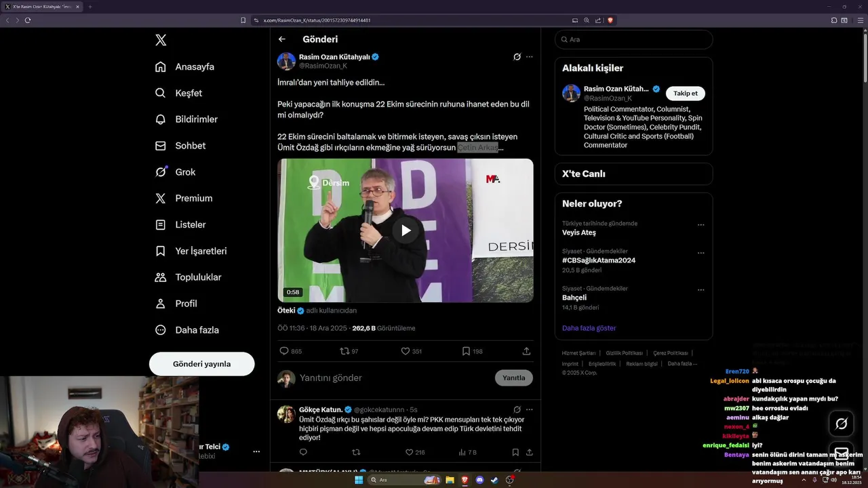
Task: Click Daha fazla göster link
Action: pyautogui.click(x=589, y=328)
